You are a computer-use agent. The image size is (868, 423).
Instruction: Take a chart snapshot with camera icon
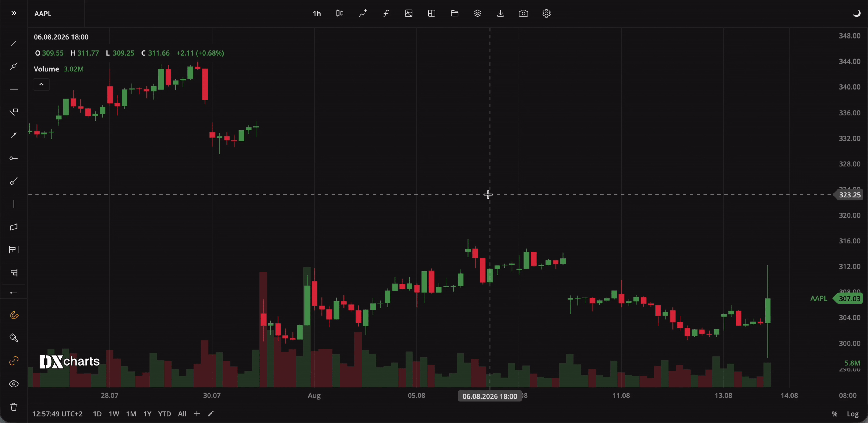point(524,14)
